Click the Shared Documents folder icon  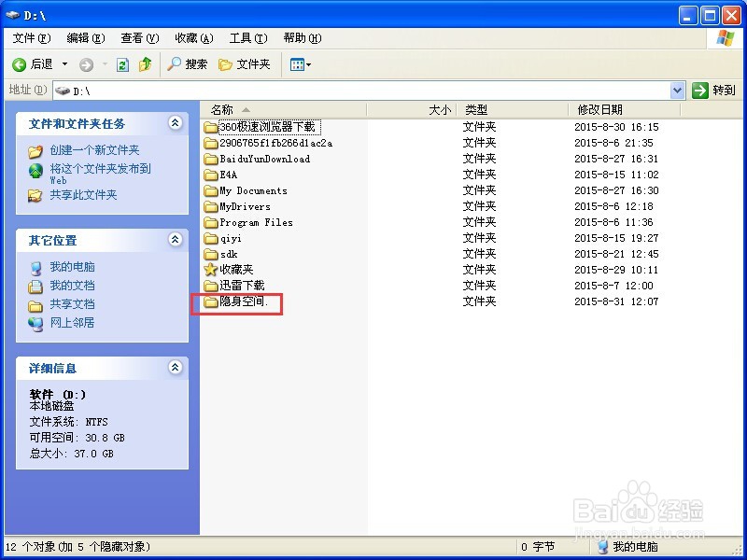35,306
